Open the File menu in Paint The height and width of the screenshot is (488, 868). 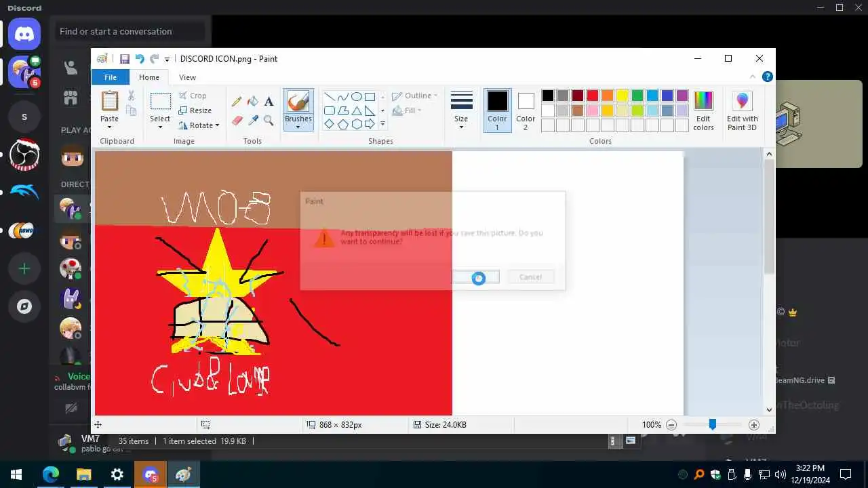(110, 77)
